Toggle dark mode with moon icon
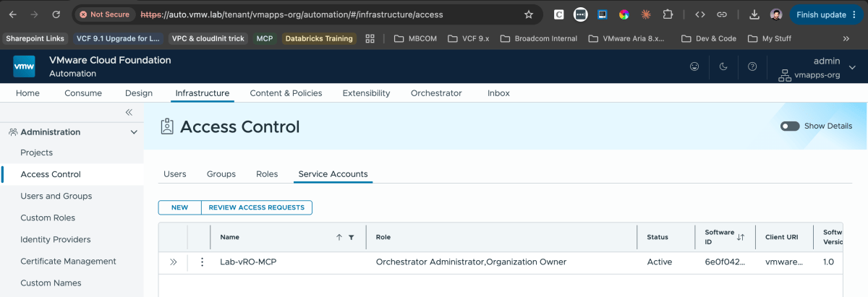The image size is (868, 297). click(723, 66)
